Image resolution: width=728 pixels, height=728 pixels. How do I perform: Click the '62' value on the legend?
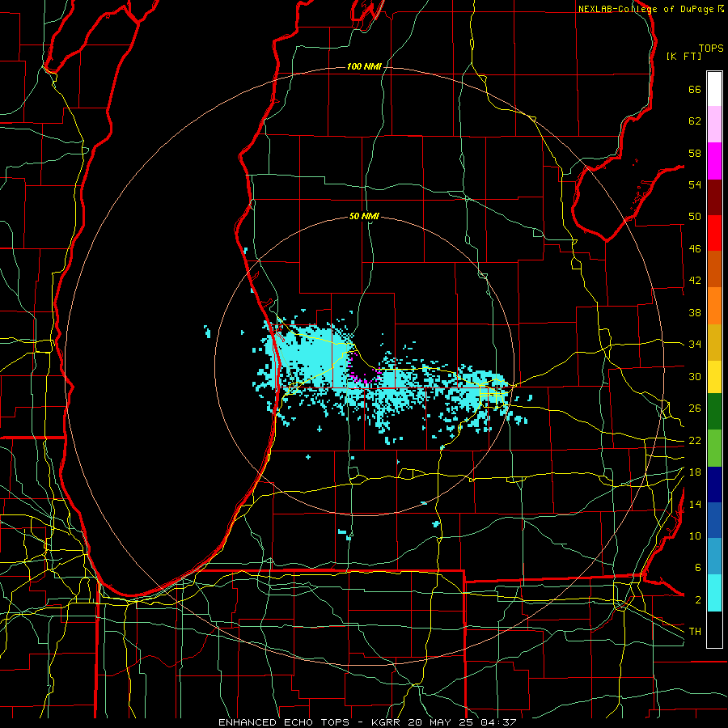tap(695, 121)
